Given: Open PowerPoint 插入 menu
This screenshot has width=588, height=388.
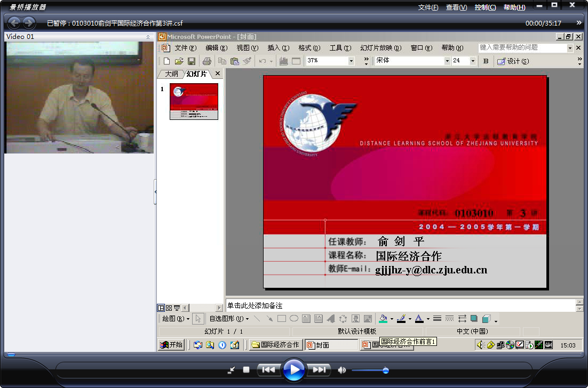Looking at the screenshot, I should tap(278, 48).
